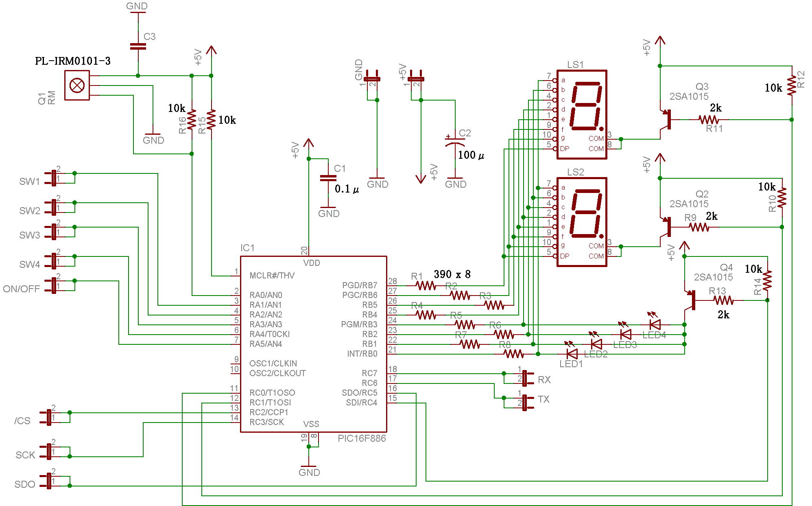The height and width of the screenshot is (506, 812).
Task: Click the RA0/AN0 pin label
Action: click(x=266, y=295)
